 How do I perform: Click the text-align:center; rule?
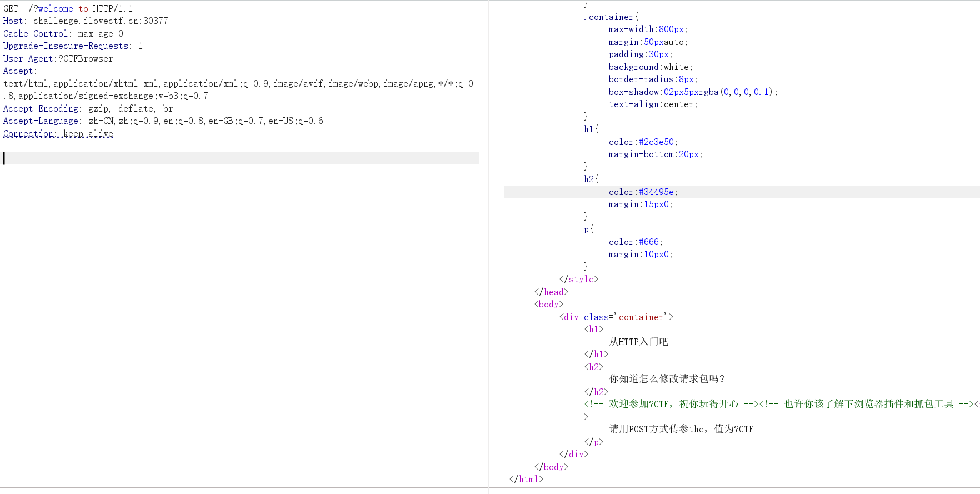tap(653, 104)
